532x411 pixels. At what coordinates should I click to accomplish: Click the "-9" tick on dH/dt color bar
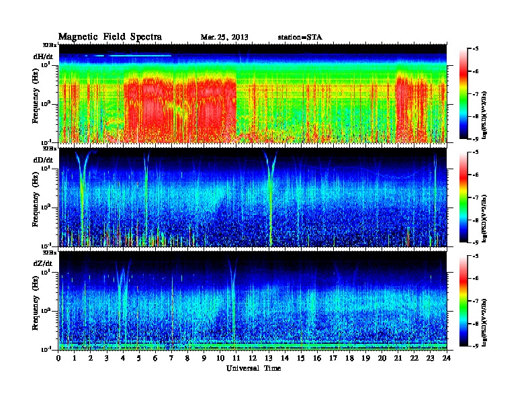click(476, 139)
